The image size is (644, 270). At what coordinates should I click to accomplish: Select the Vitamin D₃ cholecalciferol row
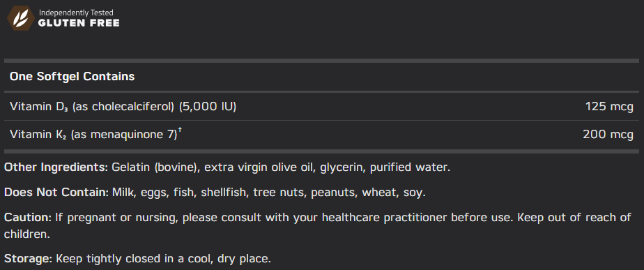point(321,107)
